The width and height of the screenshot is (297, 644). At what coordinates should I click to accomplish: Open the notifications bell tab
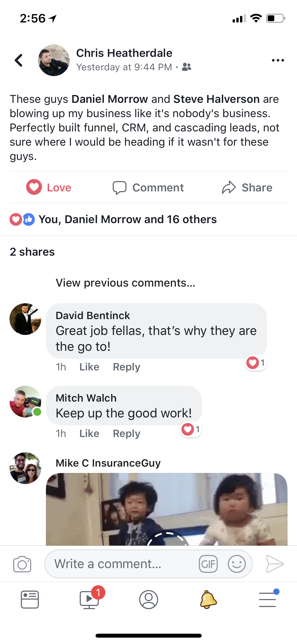(x=208, y=599)
